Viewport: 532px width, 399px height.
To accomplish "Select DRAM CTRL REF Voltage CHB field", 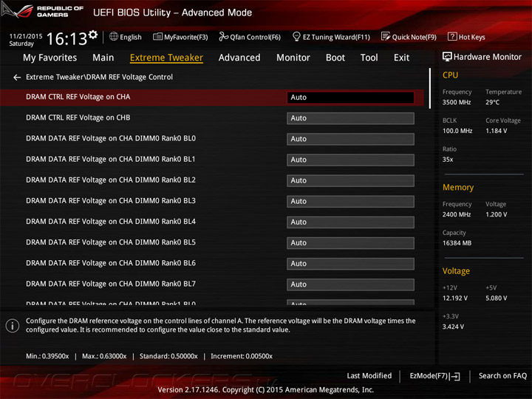I will (350, 118).
